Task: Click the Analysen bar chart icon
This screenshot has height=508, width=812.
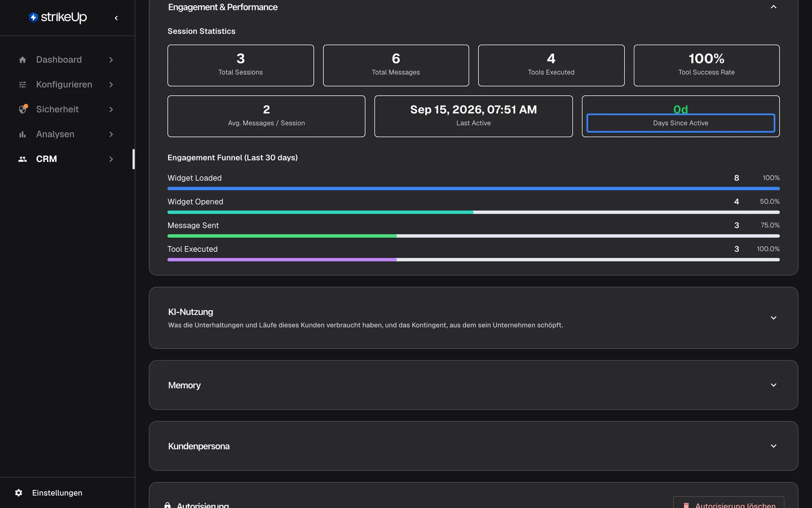Action: pos(23,134)
